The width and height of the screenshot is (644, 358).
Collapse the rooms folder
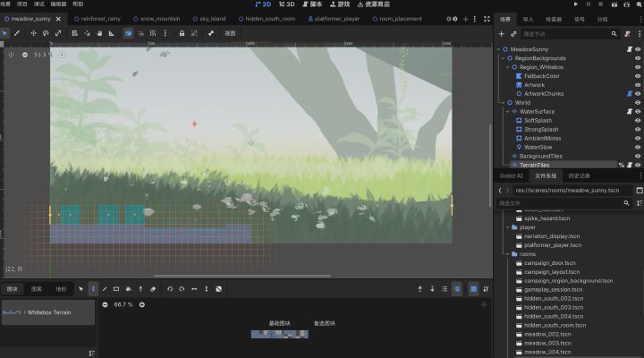(x=508, y=254)
